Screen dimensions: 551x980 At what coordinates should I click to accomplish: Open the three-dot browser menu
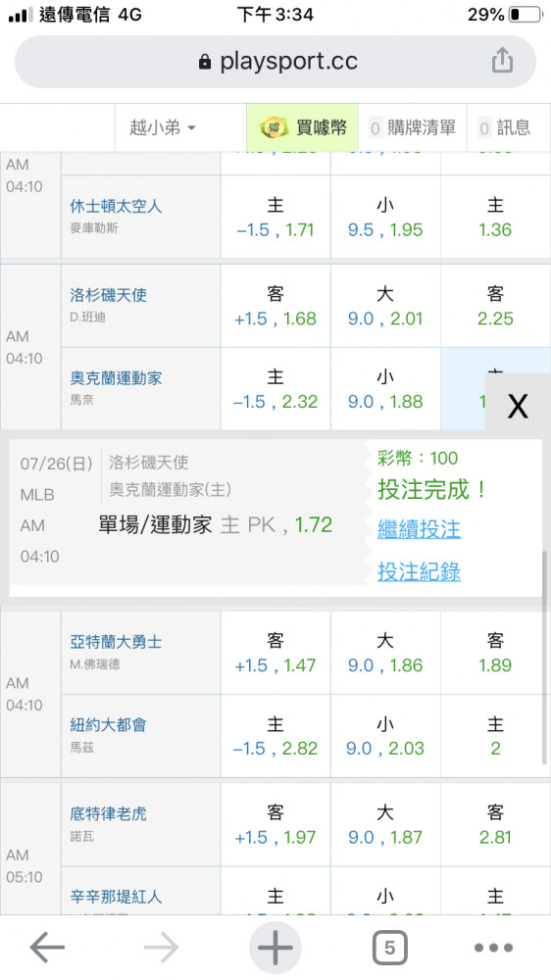click(x=493, y=948)
